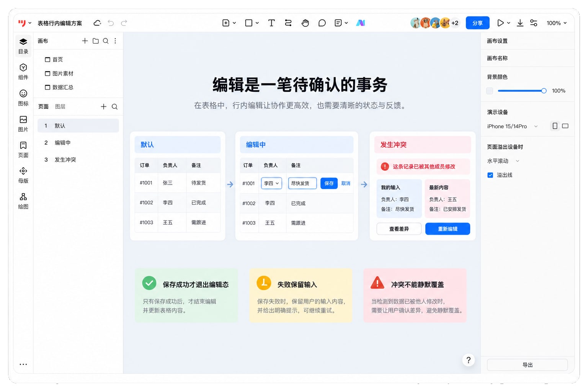
Task: Search pages with the magnifier icon
Action: 114,107
